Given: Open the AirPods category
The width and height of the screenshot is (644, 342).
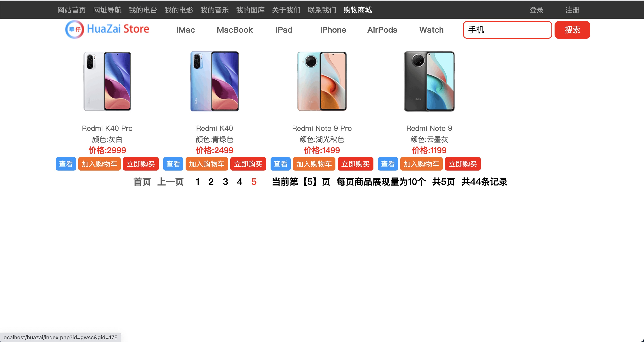Looking at the screenshot, I should click(382, 30).
